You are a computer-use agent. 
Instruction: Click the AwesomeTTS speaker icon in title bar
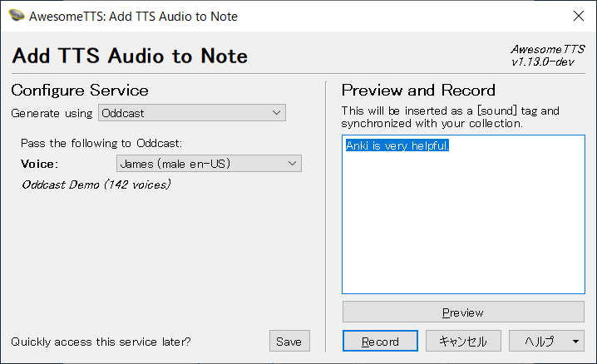[17, 16]
